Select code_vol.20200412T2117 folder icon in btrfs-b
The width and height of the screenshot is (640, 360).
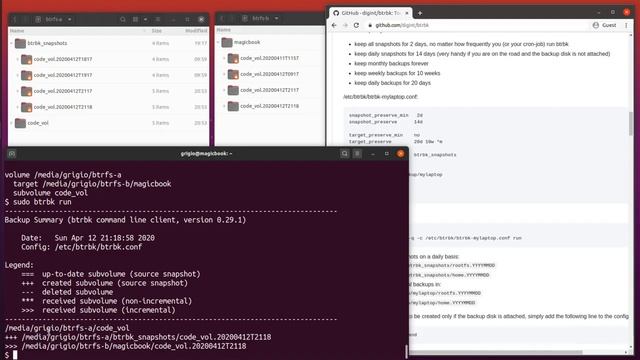(x=233, y=90)
